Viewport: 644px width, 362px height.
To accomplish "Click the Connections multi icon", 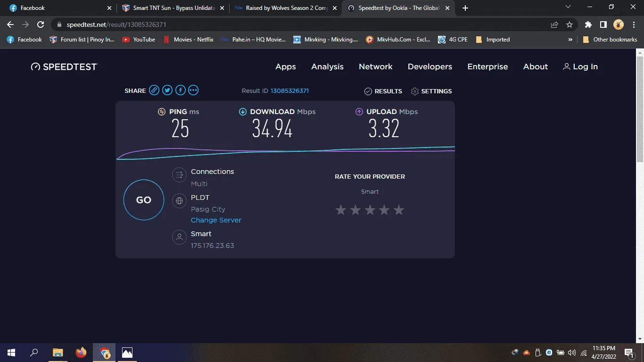I will coord(179,176).
